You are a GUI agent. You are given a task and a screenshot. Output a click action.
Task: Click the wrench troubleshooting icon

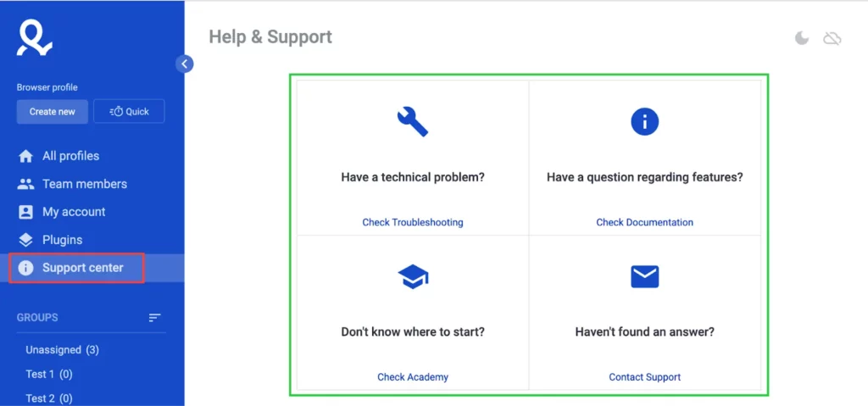(413, 122)
